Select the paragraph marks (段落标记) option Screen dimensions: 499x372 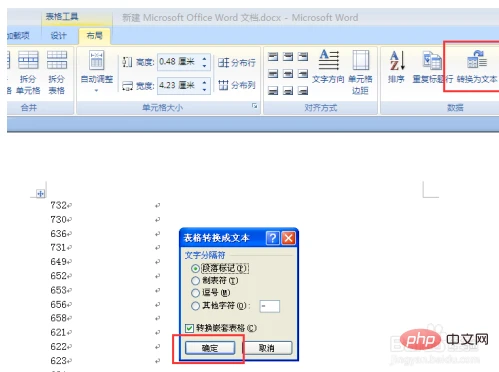pos(220,268)
